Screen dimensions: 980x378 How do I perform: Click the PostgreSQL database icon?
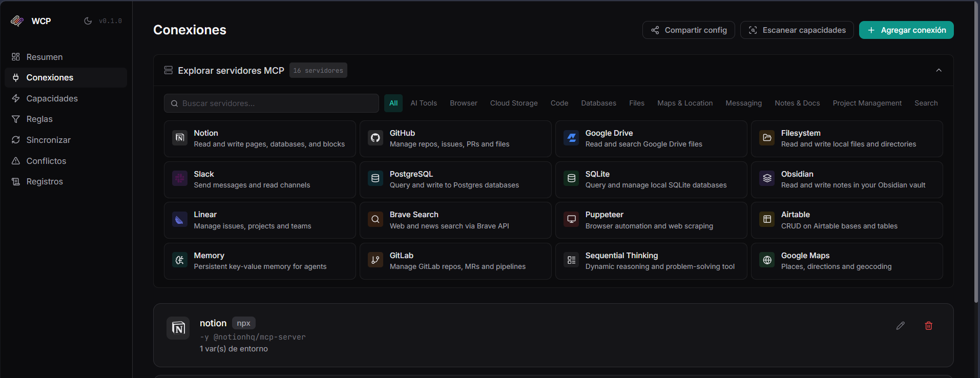(376, 178)
